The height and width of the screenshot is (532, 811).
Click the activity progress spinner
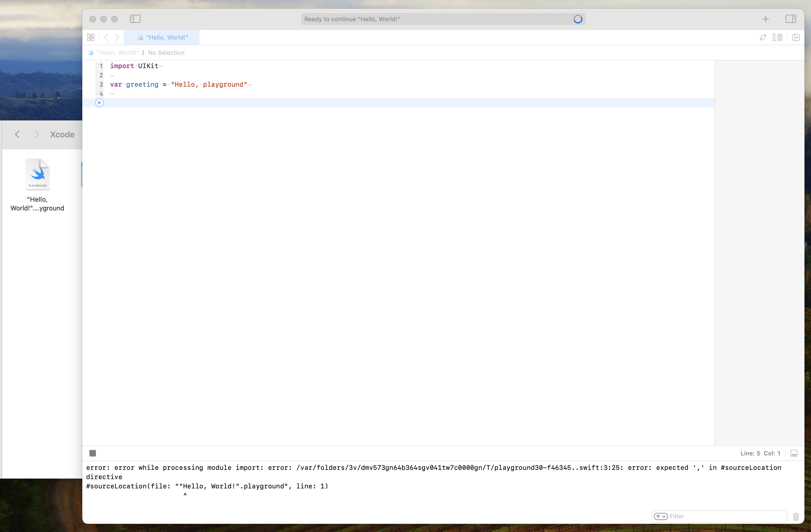click(577, 19)
